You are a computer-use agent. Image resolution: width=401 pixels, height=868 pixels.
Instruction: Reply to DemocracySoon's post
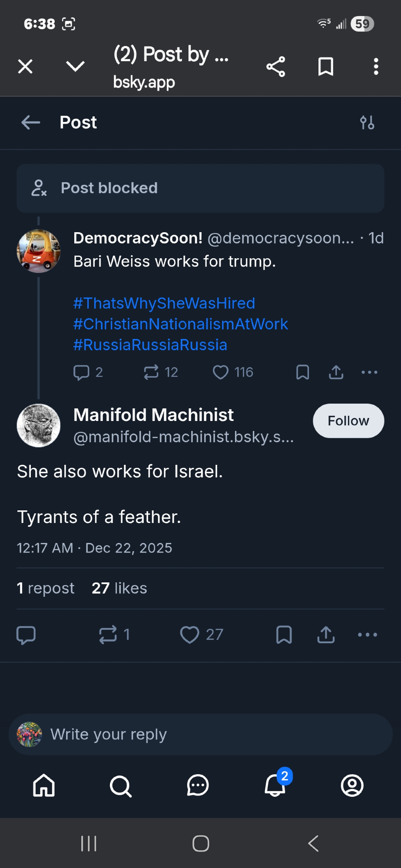click(81, 372)
